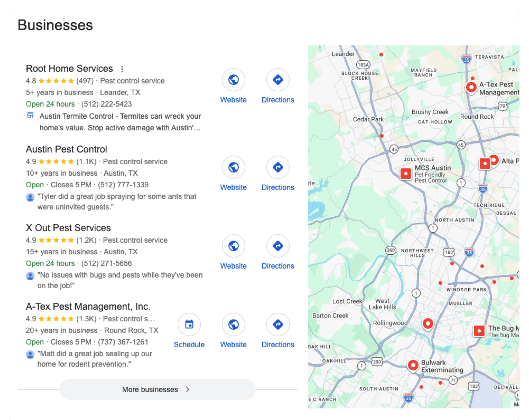Click the phone number (512) 222-5423
The image size is (529, 420).
[x=107, y=104]
